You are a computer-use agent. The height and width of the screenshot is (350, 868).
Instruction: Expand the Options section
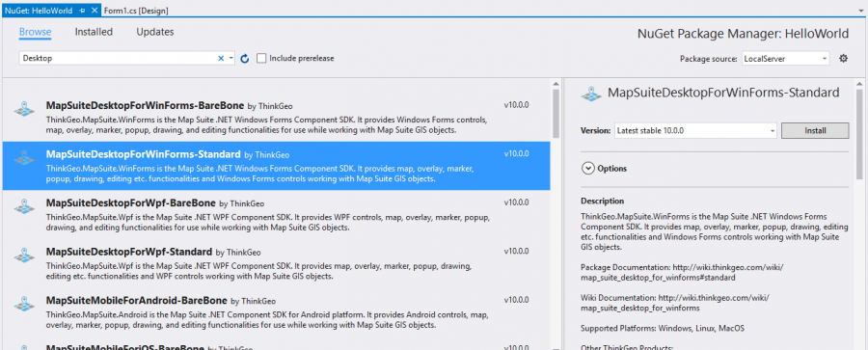pyautogui.click(x=587, y=169)
